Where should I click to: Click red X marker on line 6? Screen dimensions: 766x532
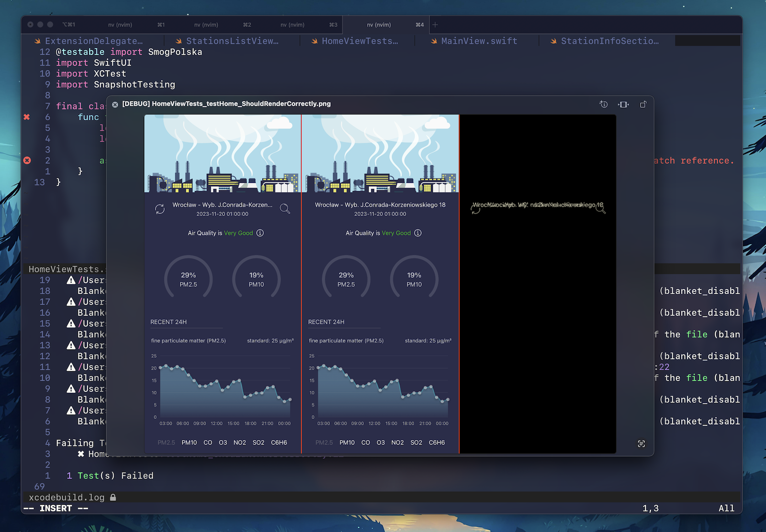[x=27, y=117]
